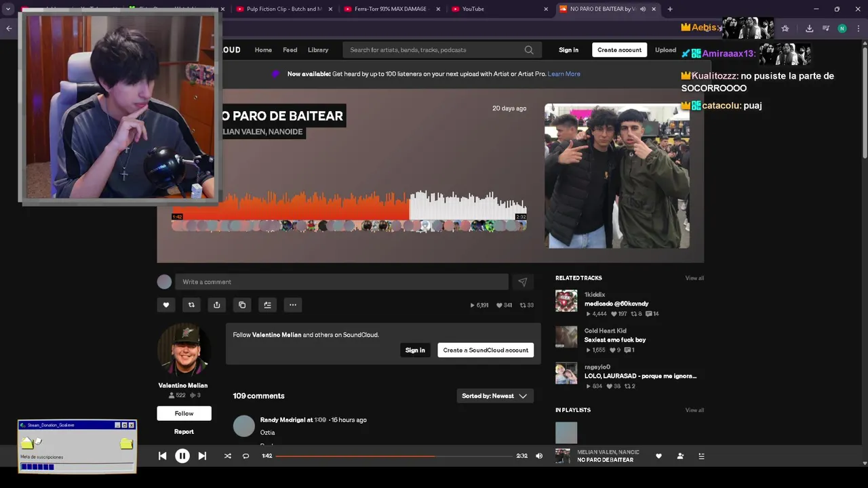
Task: Like the track with the heart button below comment box
Action: 166,305
